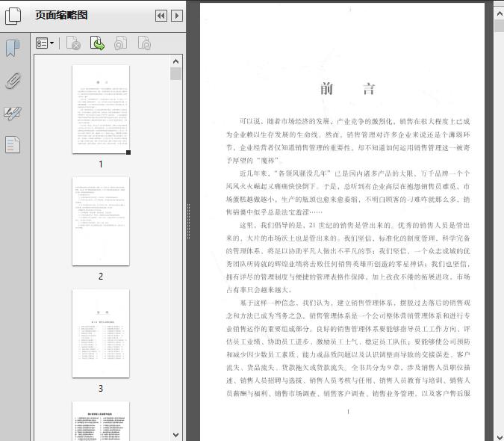The height and width of the screenshot is (441, 504).
Task: Open the thumbnail options dropdown menu
Action: (45, 43)
